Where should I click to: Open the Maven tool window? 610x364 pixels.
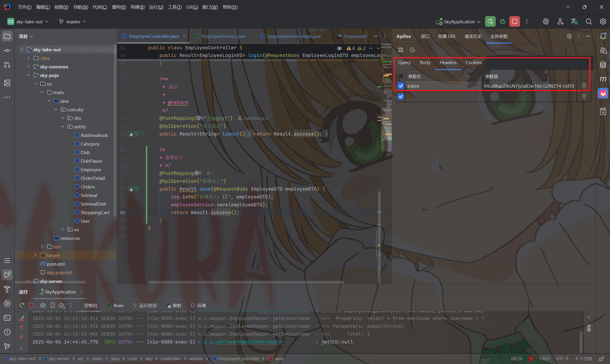coord(603,79)
